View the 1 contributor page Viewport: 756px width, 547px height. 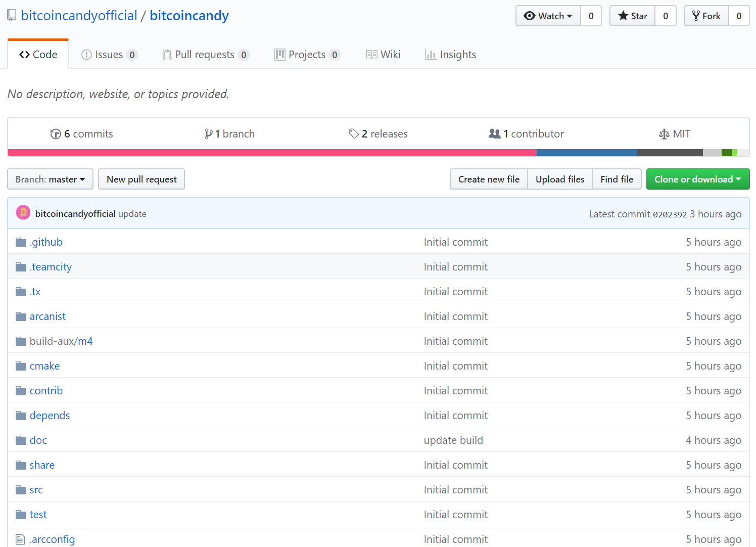pos(526,134)
